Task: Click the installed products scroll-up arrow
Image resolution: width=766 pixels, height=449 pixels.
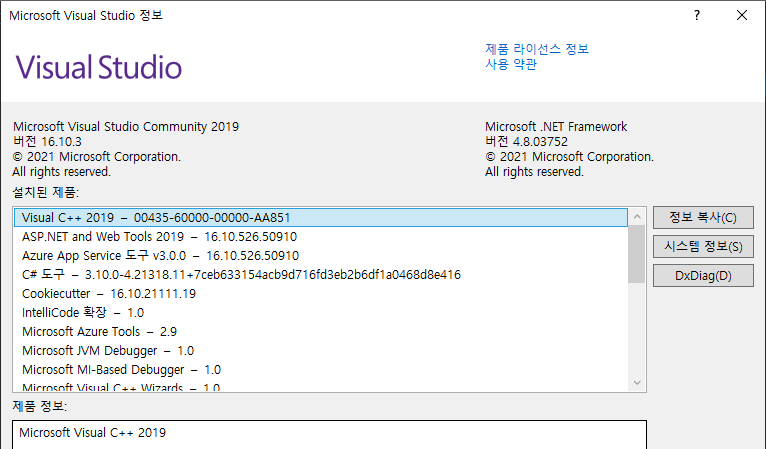Action: [637, 216]
